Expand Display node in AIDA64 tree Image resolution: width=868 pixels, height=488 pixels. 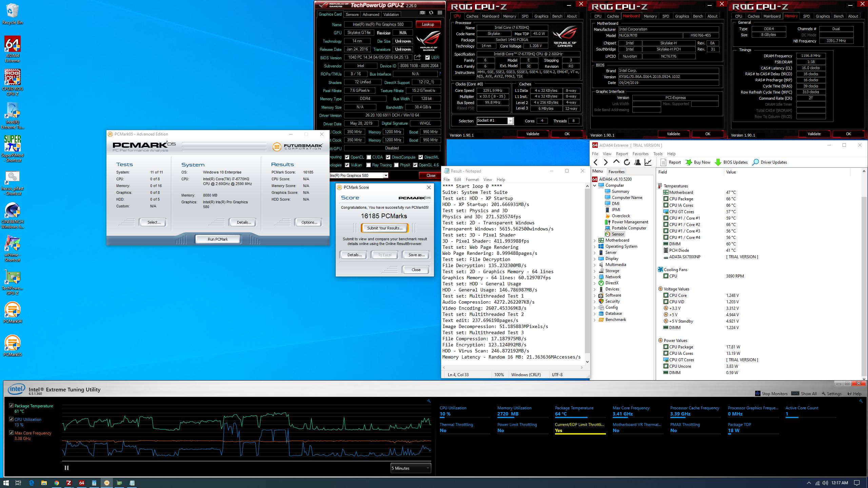click(x=594, y=259)
